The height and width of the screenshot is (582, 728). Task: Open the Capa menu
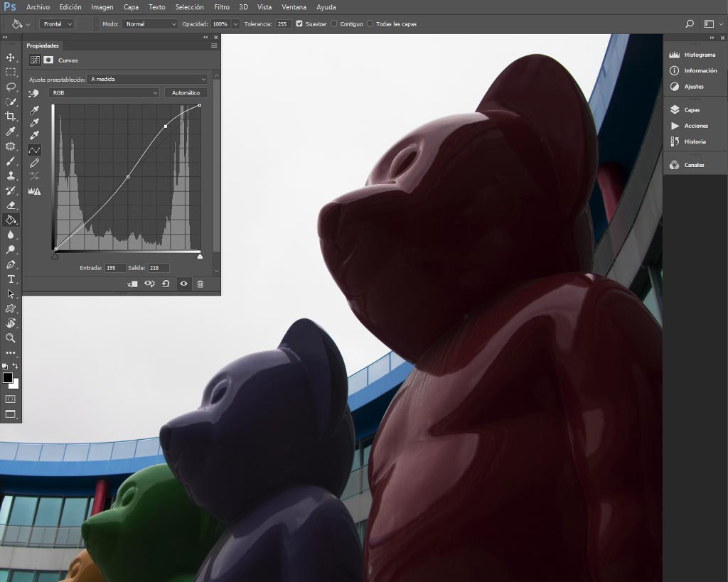pyautogui.click(x=131, y=7)
